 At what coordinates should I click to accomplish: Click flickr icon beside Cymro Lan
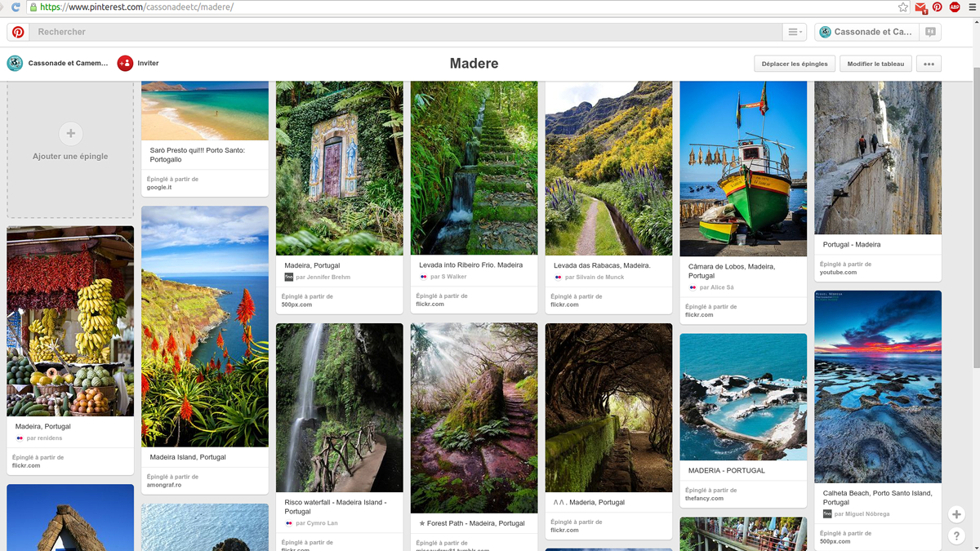[289, 523]
